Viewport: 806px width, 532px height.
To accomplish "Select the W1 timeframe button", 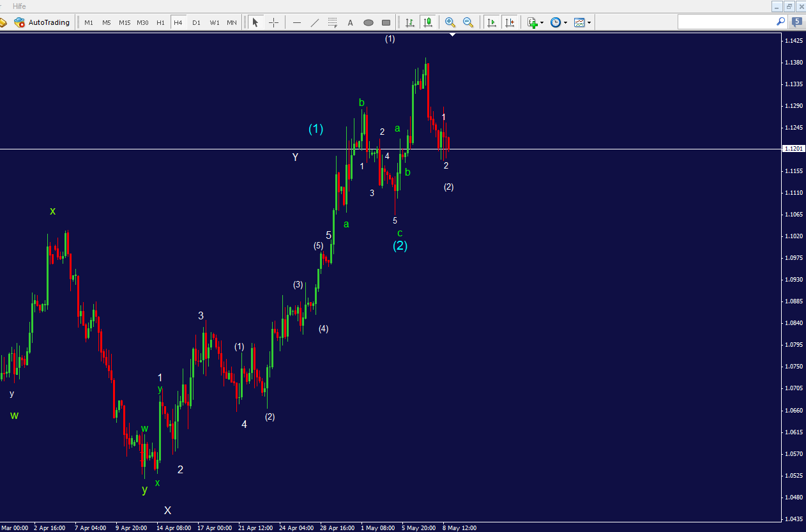I will pos(213,22).
